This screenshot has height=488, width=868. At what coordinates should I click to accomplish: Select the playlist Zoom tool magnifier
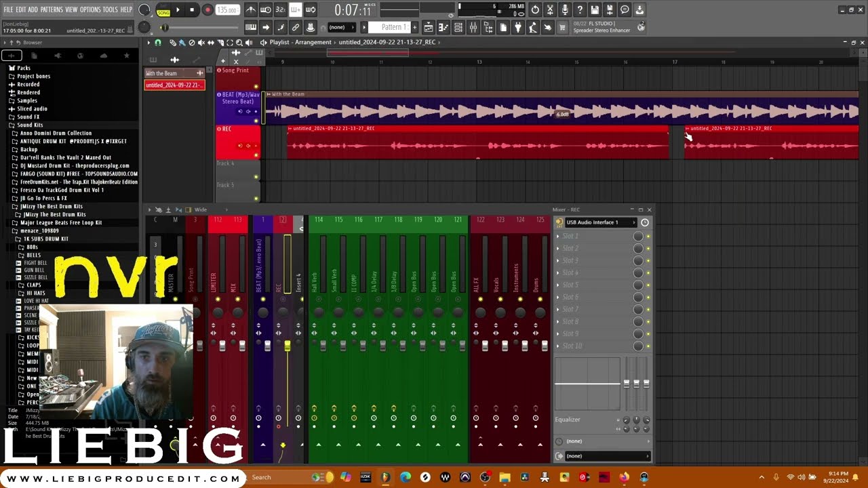(x=239, y=43)
